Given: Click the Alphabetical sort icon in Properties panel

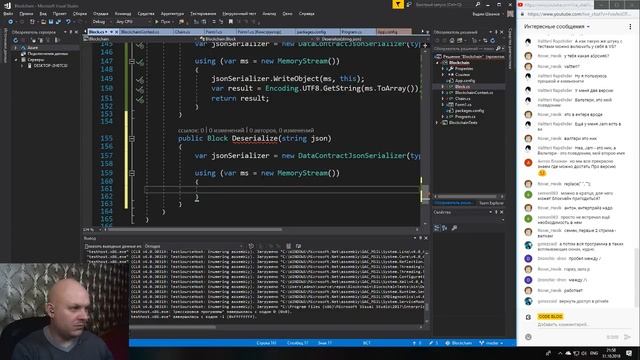Looking at the screenshot, I should tap(445, 228).
